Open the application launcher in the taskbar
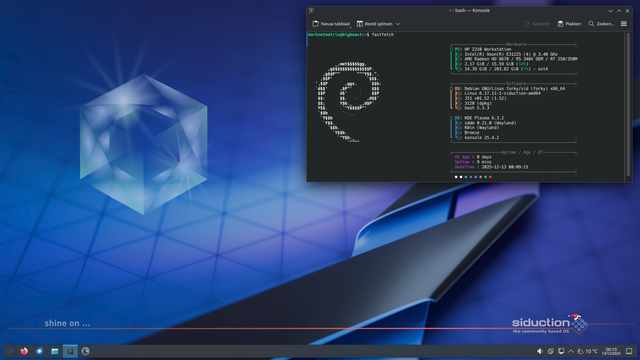This screenshot has height=360, width=640. (x=10, y=351)
